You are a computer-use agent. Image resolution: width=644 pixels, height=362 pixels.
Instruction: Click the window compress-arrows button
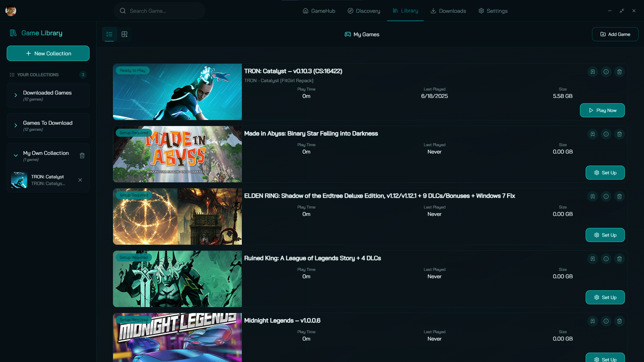point(622,11)
